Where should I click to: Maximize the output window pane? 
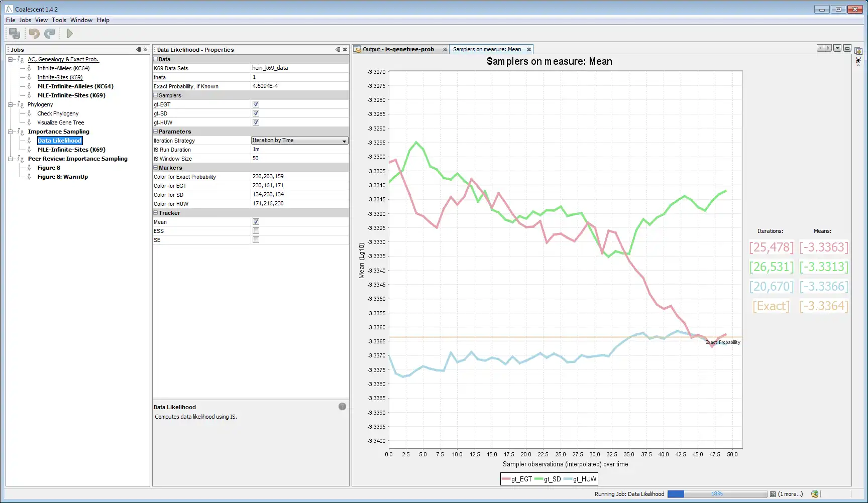coord(847,48)
